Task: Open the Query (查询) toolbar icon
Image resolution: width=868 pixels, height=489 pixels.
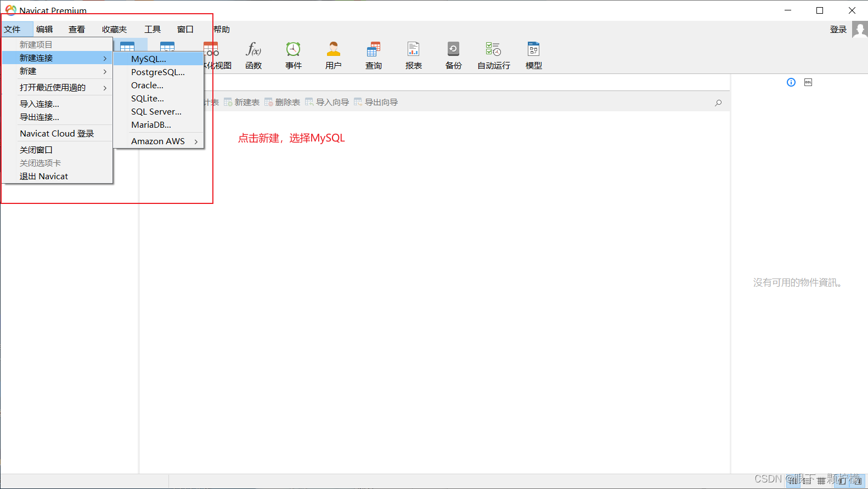Action: 374,55
